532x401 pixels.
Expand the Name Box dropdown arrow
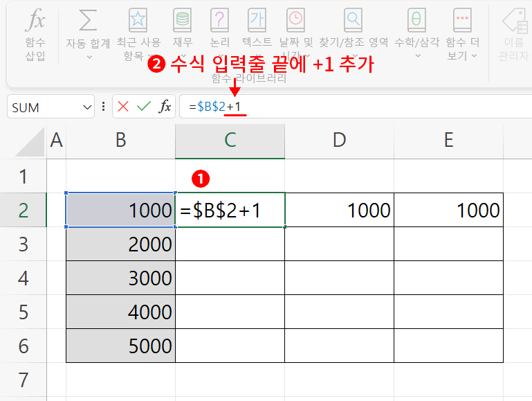(87, 107)
